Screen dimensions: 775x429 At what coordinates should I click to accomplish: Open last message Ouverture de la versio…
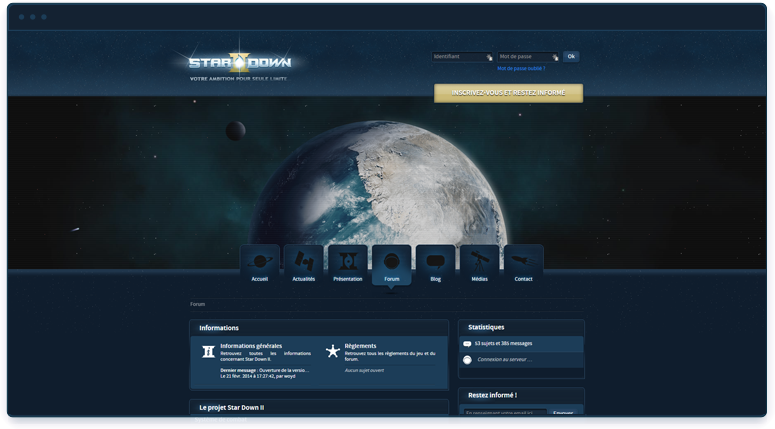pos(283,370)
